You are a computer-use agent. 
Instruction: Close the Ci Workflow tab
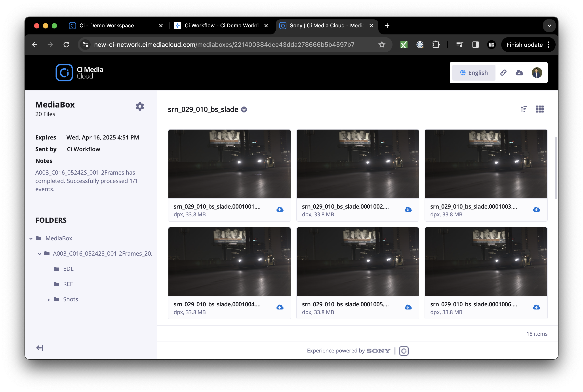(266, 26)
